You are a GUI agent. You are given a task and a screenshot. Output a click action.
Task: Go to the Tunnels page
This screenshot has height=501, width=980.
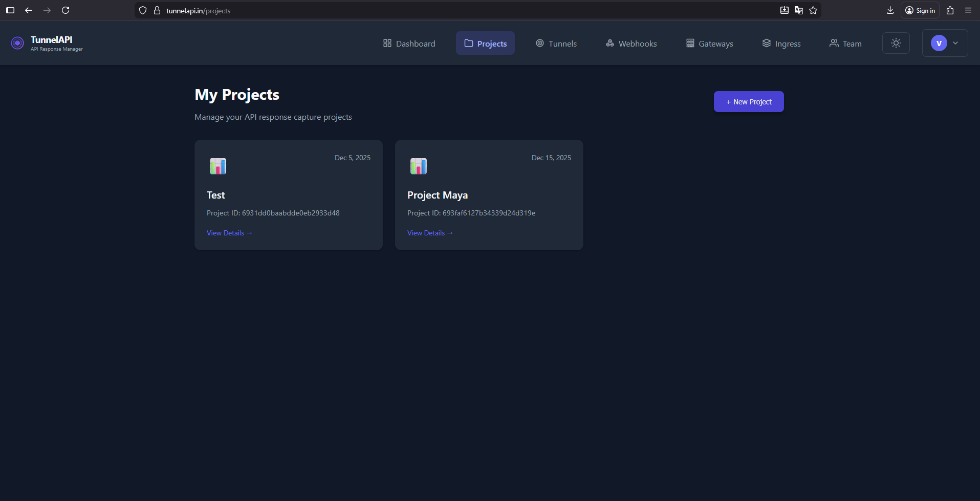[x=556, y=43]
